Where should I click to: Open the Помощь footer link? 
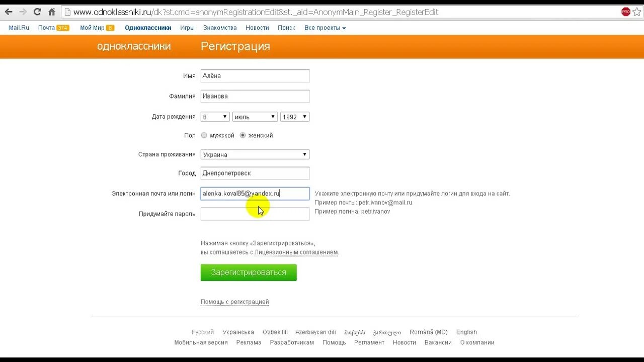334,342
